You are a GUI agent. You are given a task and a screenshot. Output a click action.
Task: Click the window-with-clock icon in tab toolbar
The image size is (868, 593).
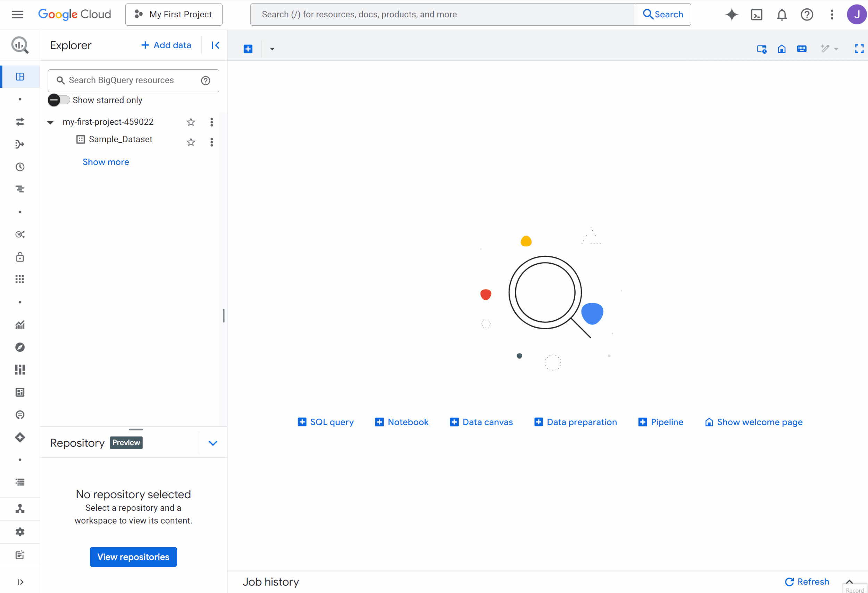point(761,49)
